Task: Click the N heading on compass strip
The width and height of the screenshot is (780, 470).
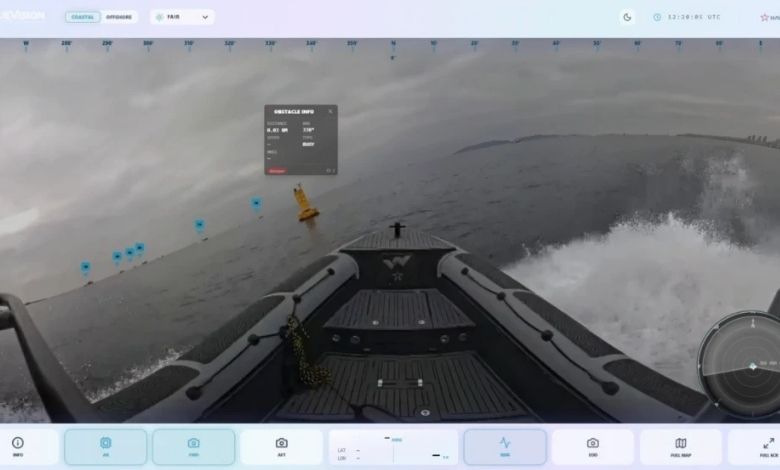Action: tap(393, 44)
